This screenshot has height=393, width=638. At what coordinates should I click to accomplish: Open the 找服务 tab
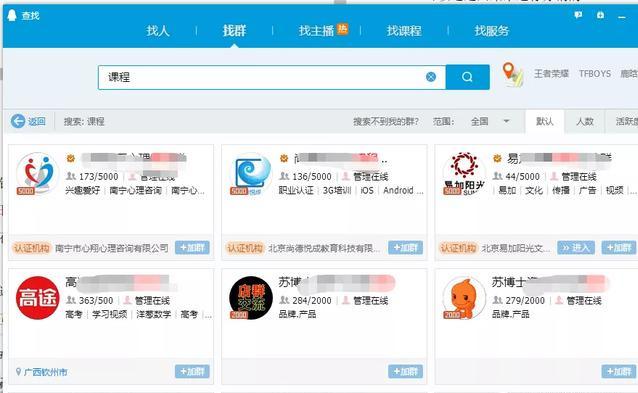click(492, 31)
